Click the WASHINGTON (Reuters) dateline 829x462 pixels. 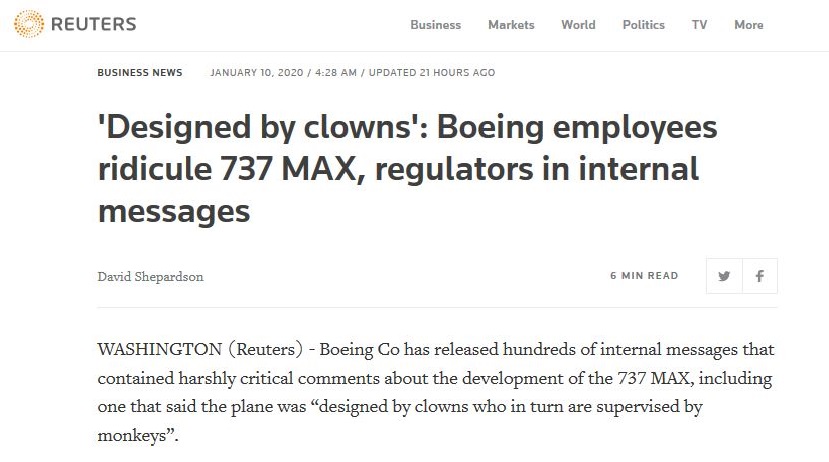197,350
